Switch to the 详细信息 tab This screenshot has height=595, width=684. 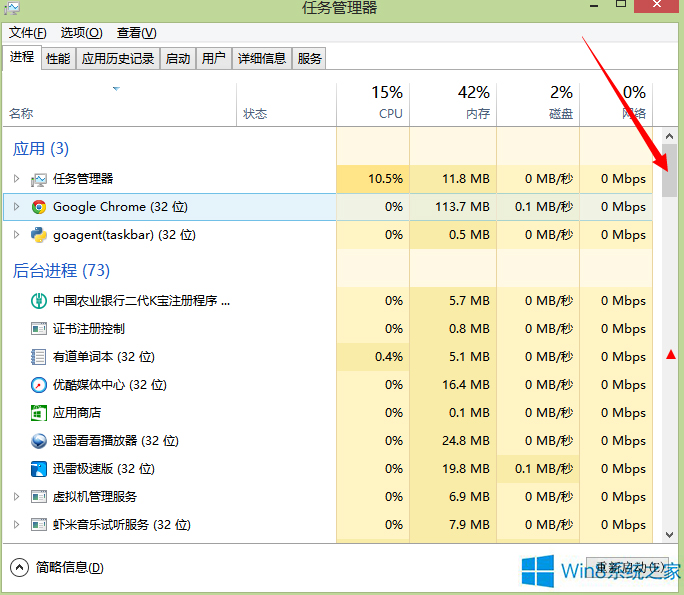262,58
